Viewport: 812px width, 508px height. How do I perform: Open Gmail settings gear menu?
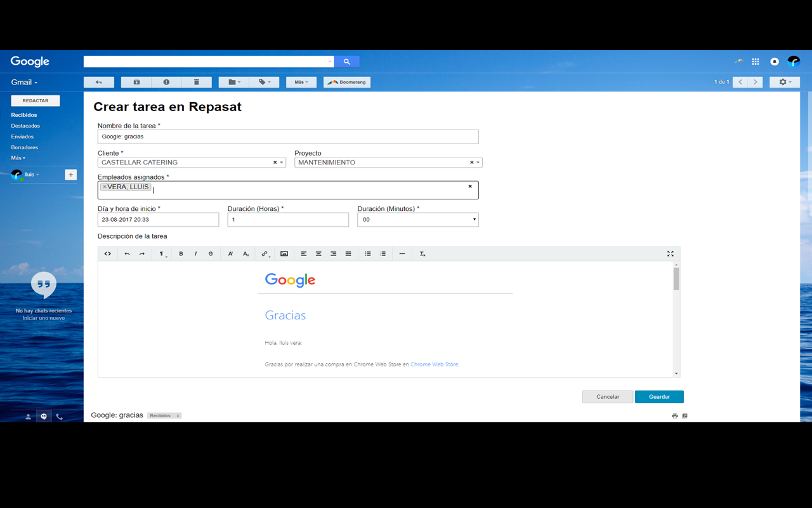(785, 82)
